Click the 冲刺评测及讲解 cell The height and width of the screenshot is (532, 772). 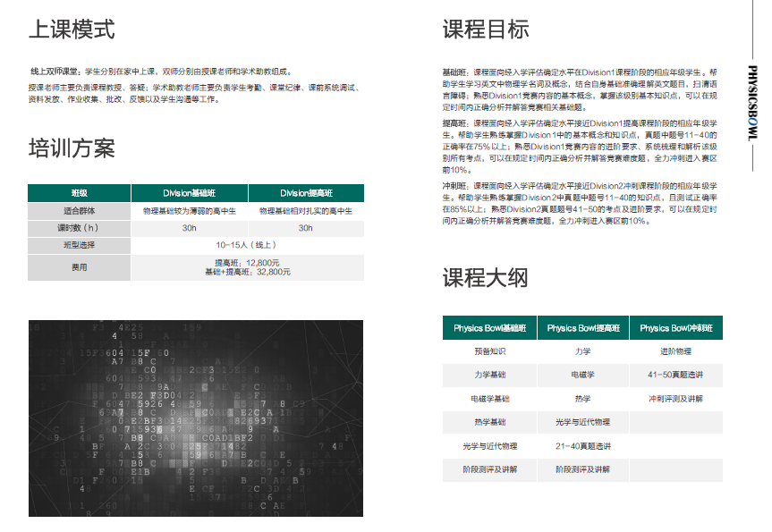tap(676, 399)
